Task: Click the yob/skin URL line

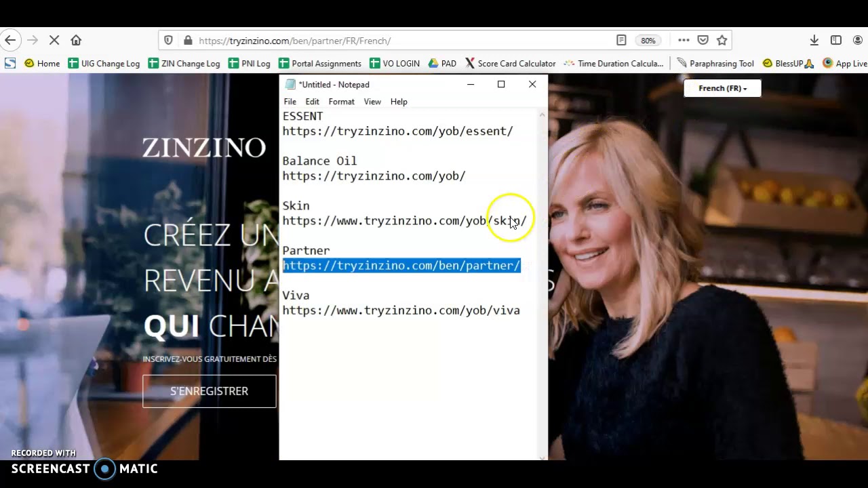Action: (404, 221)
